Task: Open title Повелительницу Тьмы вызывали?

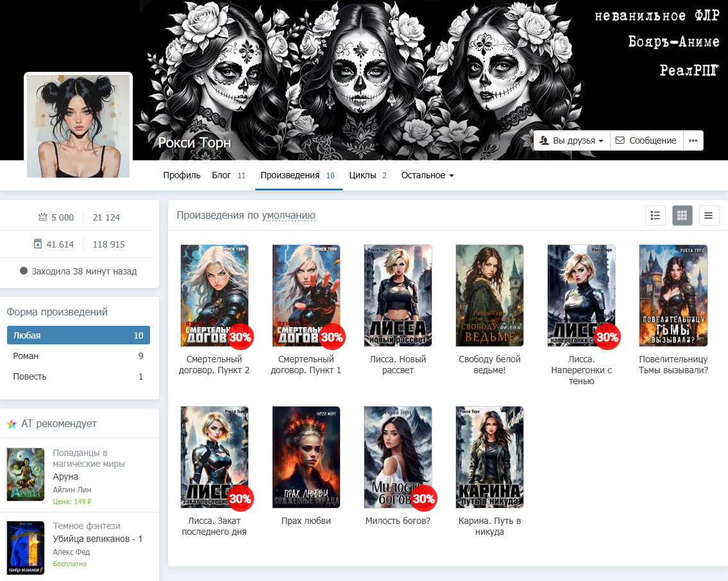Action: [673, 365]
